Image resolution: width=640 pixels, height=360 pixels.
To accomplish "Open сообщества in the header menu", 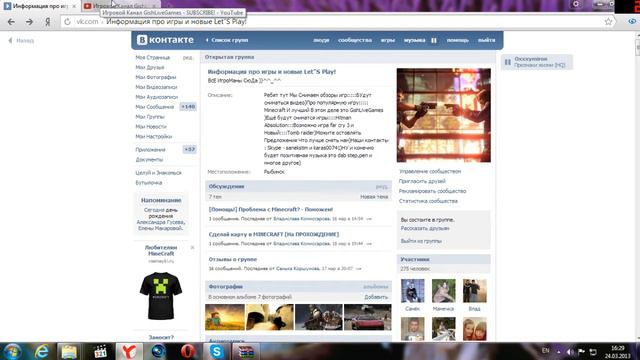I will tap(355, 40).
